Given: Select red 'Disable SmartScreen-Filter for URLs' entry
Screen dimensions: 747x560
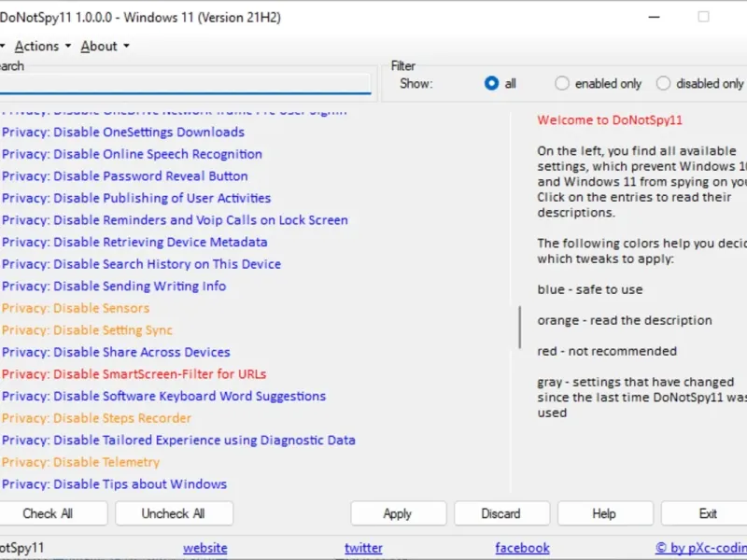Looking at the screenshot, I should 134,374.
